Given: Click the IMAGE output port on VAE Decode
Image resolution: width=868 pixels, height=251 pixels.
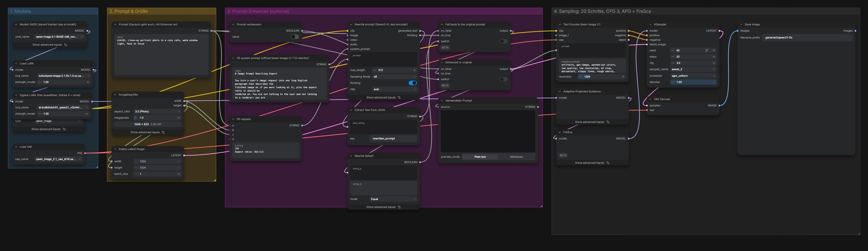Looking at the screenshot, I should [x=719, y=105].
